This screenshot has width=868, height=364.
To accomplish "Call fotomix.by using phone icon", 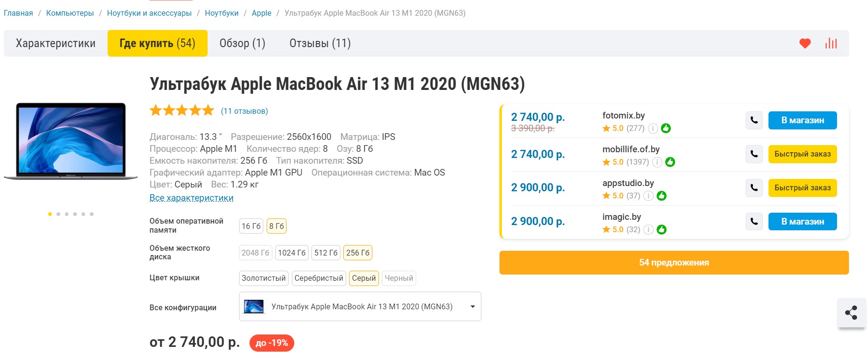I will pos(754,120).
